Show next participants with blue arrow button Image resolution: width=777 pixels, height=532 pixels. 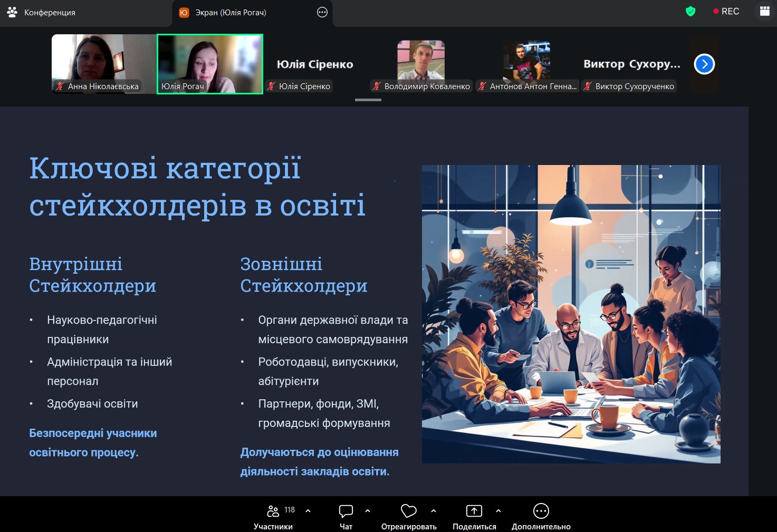704,64
